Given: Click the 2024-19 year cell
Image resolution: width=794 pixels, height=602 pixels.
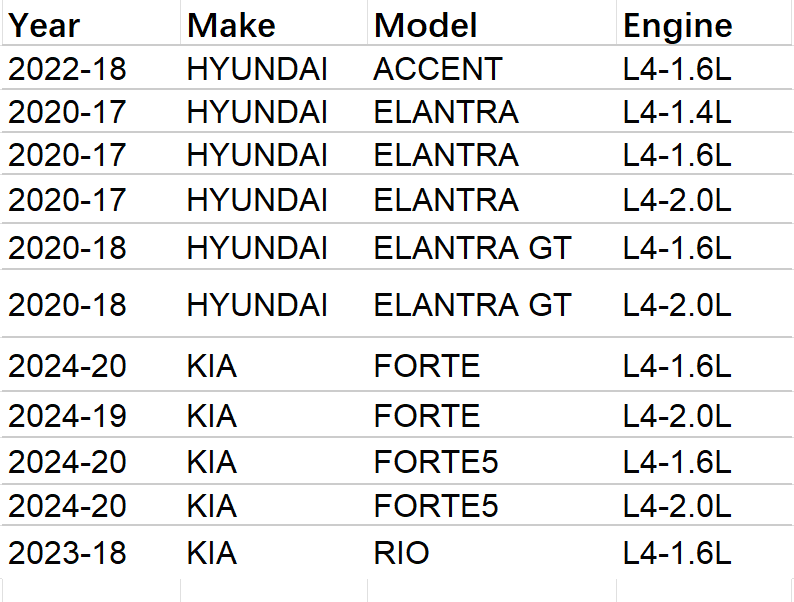Looking at the screenshot, I should (67, 415).
